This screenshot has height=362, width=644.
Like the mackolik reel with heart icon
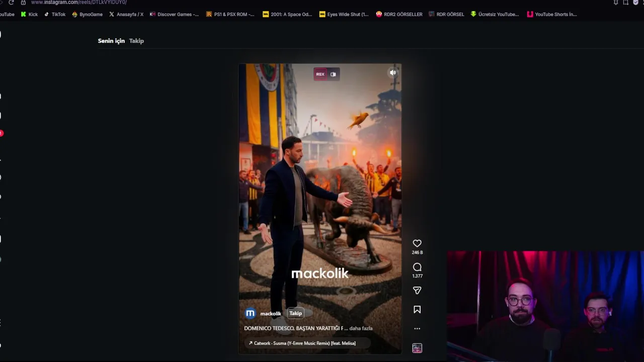[x=417, y=243]
